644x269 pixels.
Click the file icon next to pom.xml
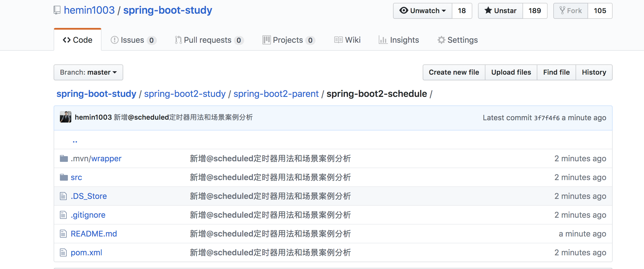pyautogui.click(x=63, y=252)
